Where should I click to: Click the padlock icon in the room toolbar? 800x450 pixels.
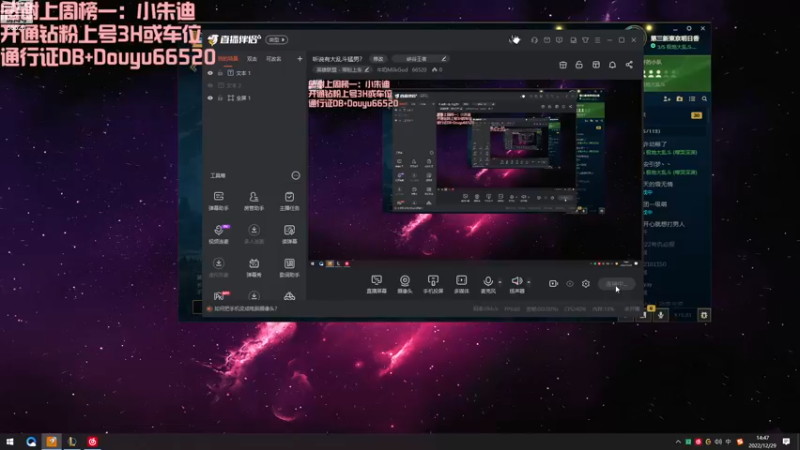click(x=579, y=65)
